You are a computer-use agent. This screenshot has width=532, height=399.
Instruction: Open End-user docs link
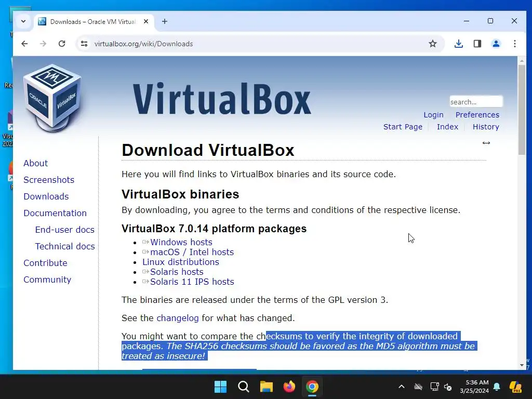point(65,230)
